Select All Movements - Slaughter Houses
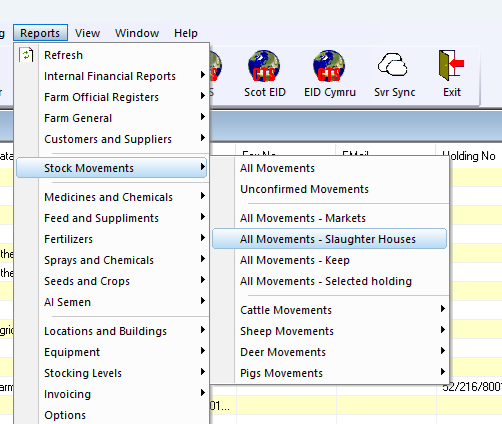This screenshot has height=424, width=502. 329,239
